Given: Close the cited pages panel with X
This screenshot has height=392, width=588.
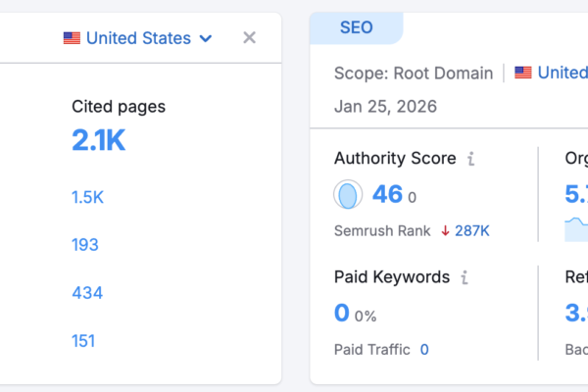Looking at the screenshot, I should [x=249, y=38].
